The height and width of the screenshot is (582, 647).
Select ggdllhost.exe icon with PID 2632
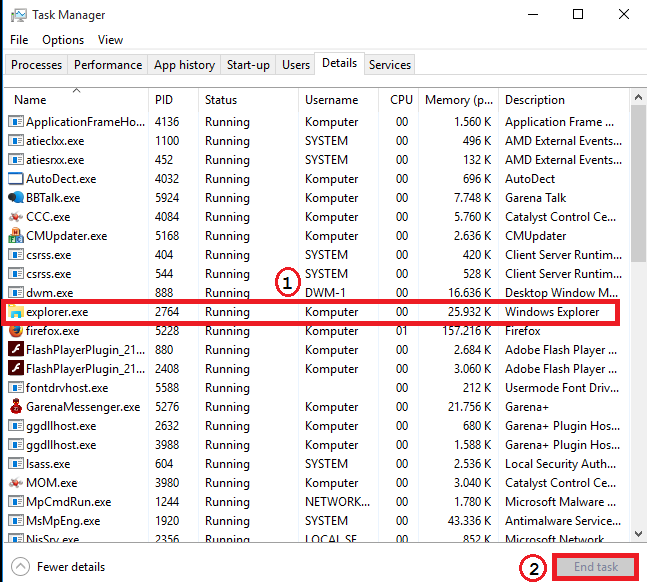16,426
